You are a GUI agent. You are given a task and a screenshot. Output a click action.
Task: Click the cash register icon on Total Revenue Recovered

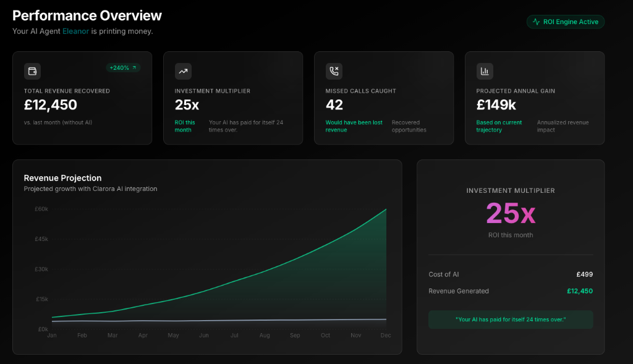tap(32, 71)
